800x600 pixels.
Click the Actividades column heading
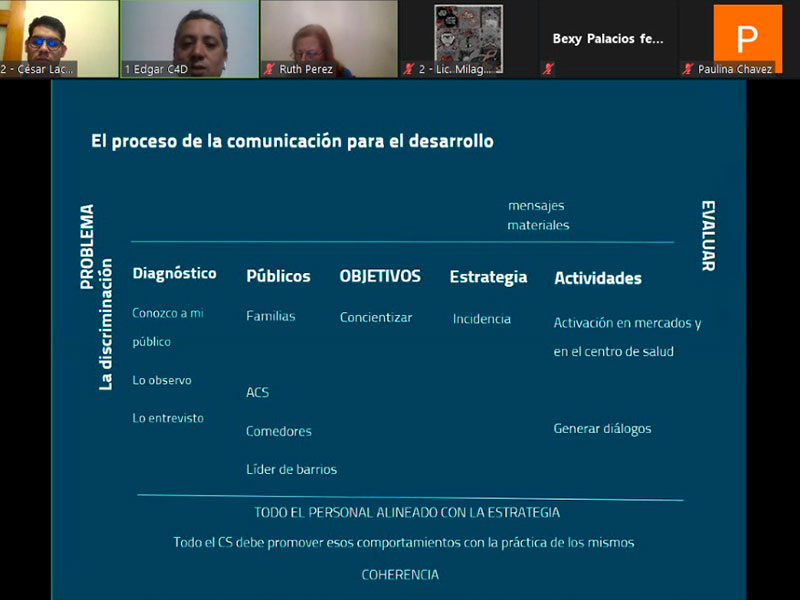[597, 278]
